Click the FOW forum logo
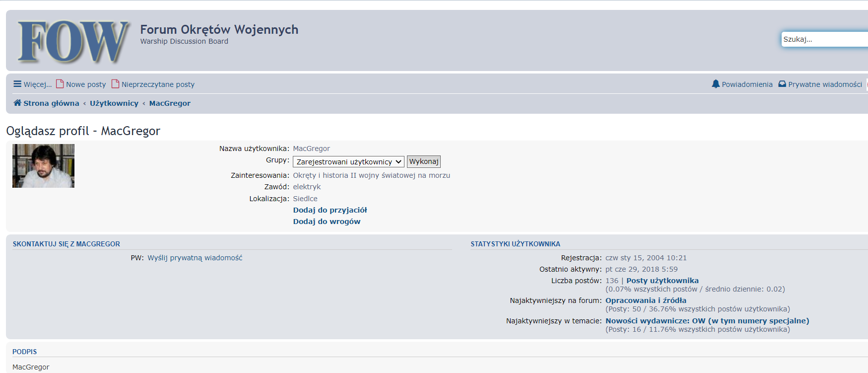 coord(73,42)
